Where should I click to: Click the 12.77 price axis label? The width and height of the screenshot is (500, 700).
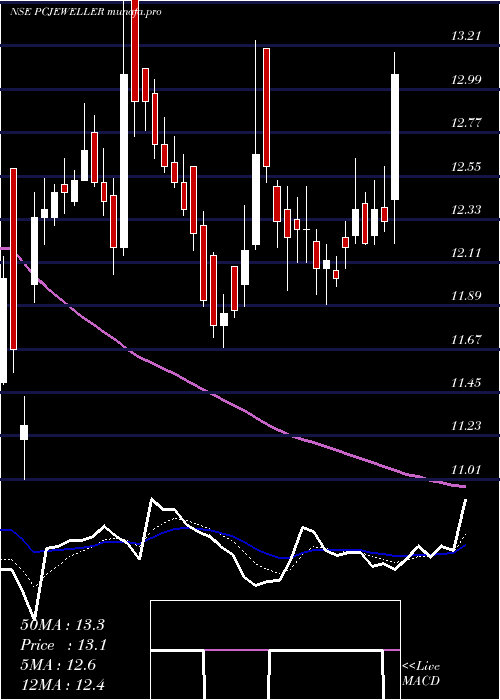tap(466, 123)
